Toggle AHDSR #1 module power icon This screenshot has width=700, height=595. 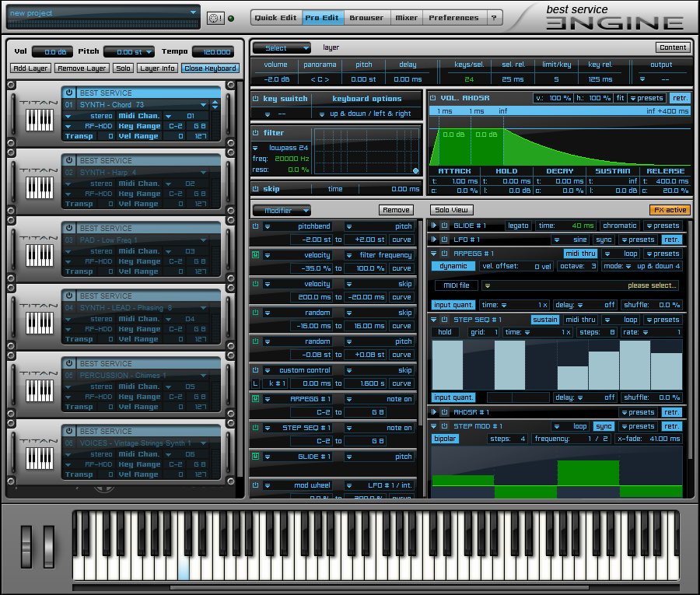[445, 412]
